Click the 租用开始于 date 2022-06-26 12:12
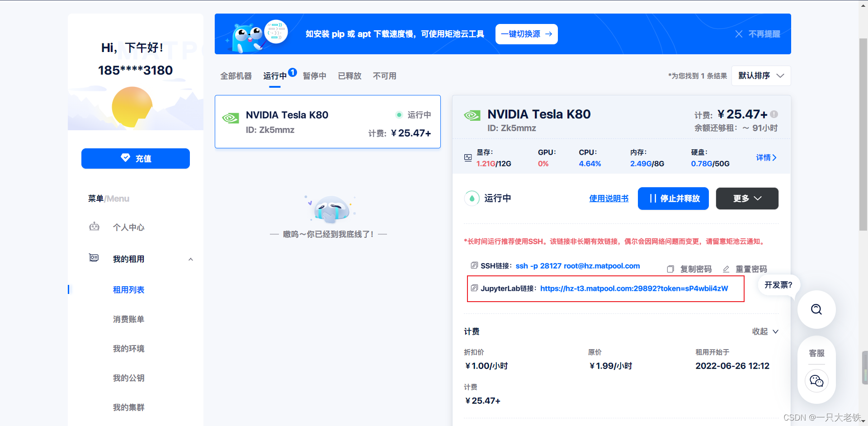The width and height of the screenshot is (868, 426). coord(732,366)
